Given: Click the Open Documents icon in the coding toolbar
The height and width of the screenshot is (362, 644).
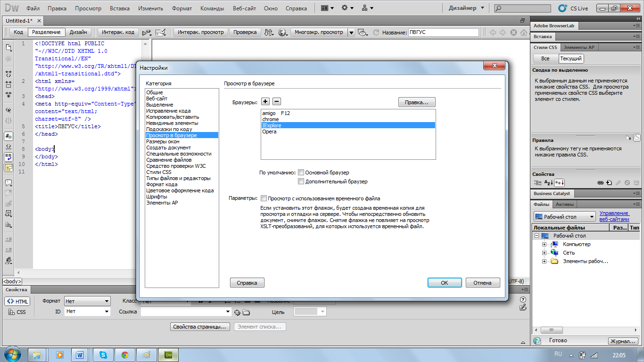Looking at the screenshot, I should [8, 47].
